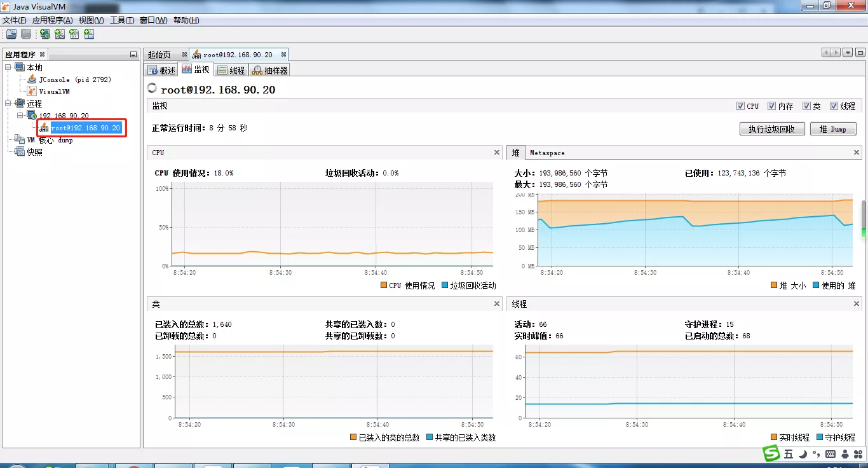Viewport: 868px width, 468px height.
Task: Switch to the 监视 tab
Action: 196,70
